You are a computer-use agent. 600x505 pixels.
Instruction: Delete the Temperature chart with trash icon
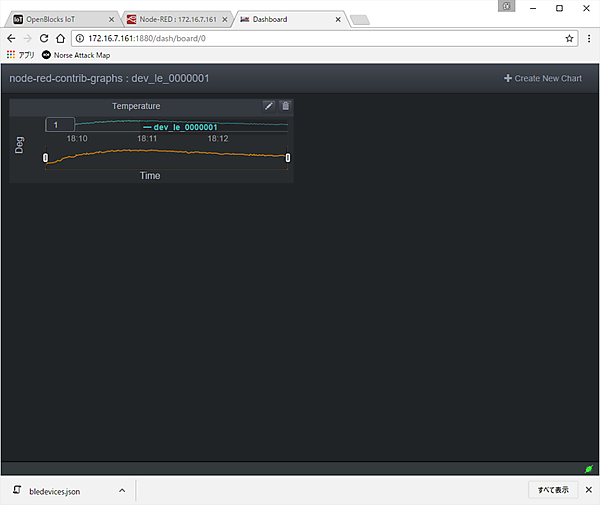coord(285,106)
